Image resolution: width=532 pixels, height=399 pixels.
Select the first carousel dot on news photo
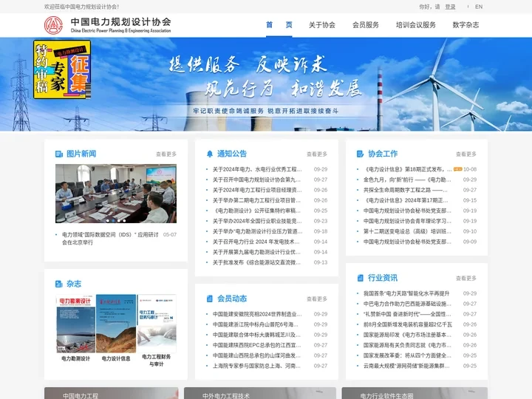tap(108, 220)
